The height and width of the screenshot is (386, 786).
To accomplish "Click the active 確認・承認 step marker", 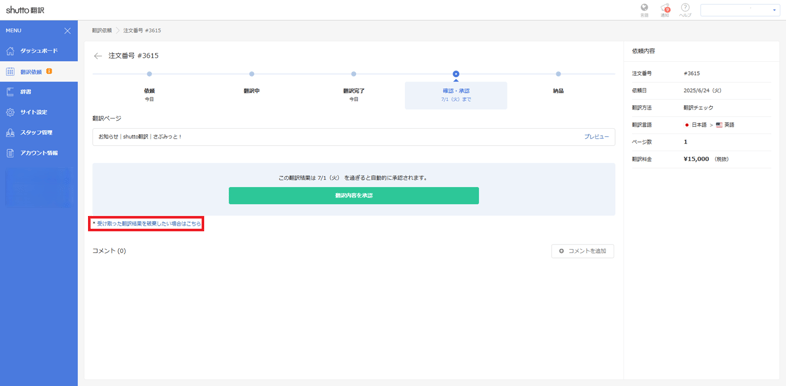I will click(456, 74).
